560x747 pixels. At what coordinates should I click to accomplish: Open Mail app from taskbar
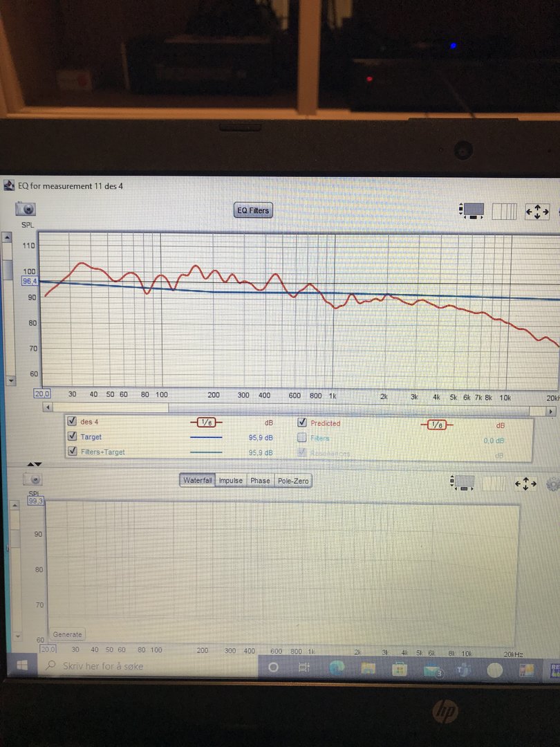click(x=432, y=670)
